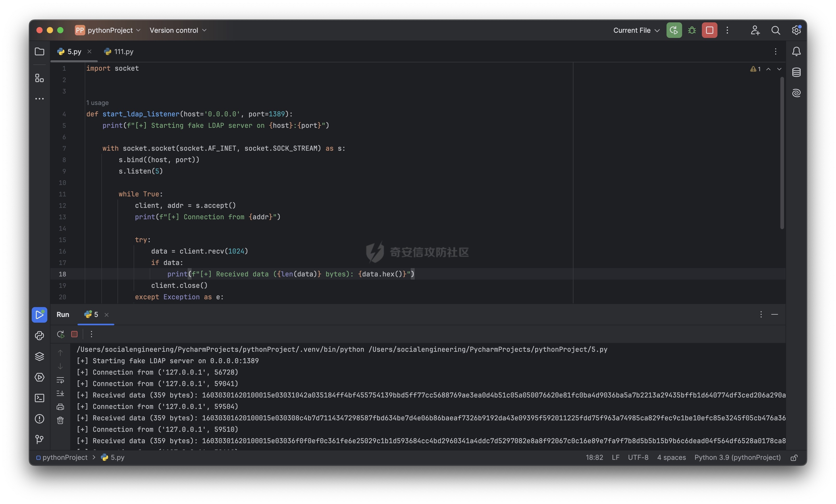Open the Python Console tool window icon
Viewport: 836px width, 504px height.
(x=39, y=336)
